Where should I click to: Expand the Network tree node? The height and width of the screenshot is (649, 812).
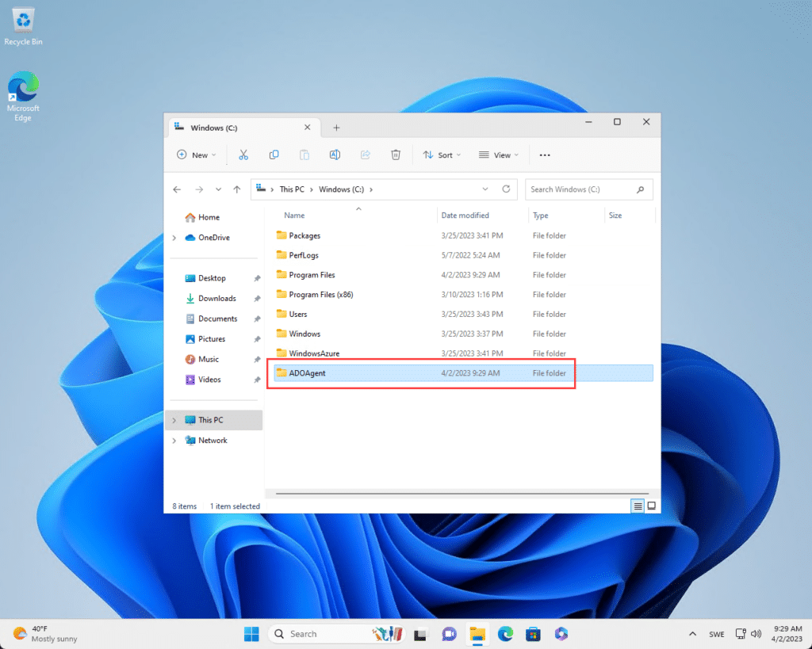(174, 441)
